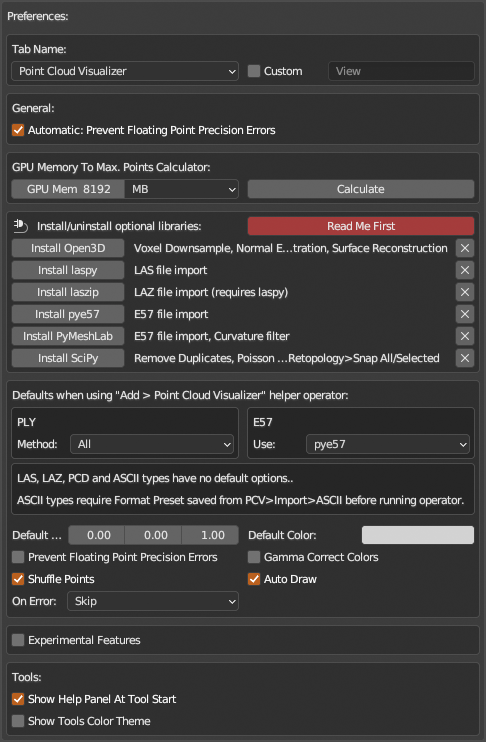Open the red Read Me First button
Viewport: 486px width, 742px height.
click(x=361, y=226)
